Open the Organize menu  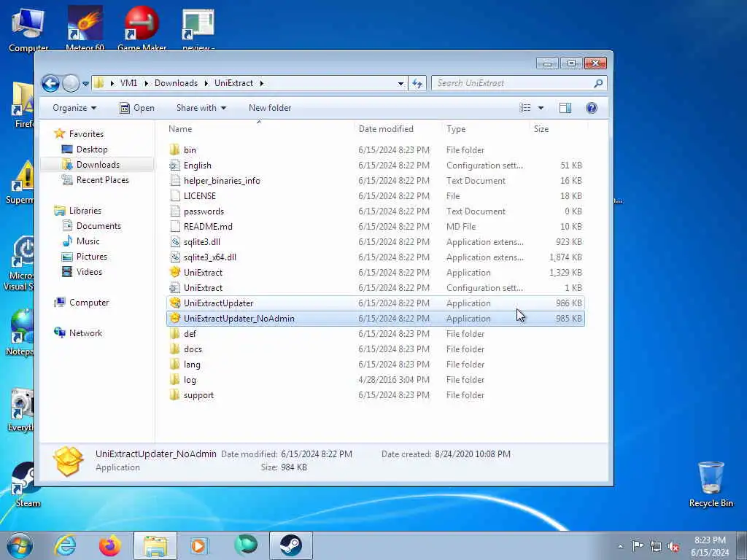click(x=74, y=108)
